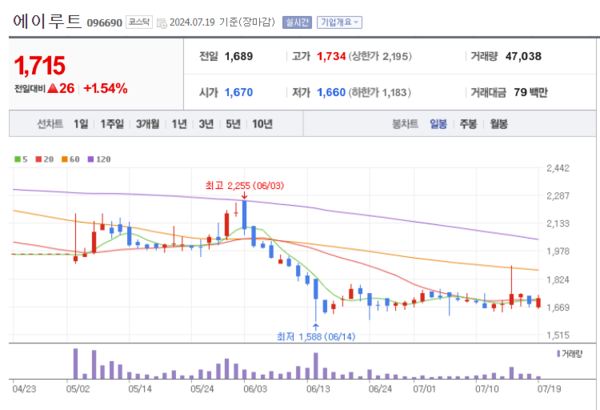Select the 3개월 line chart period
The width and height of the screenshot is (600, 410).
coord(147,124)
